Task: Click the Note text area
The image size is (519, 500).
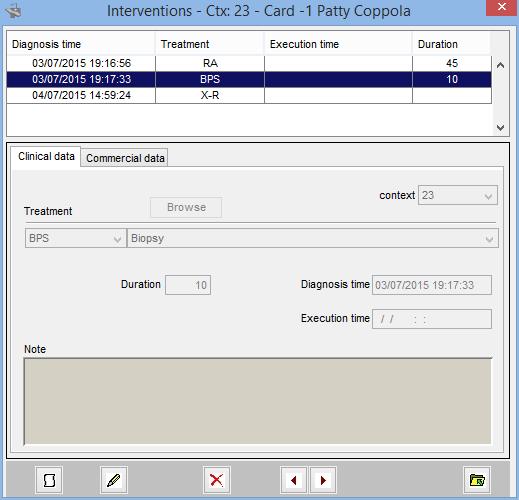Action: 258,401
